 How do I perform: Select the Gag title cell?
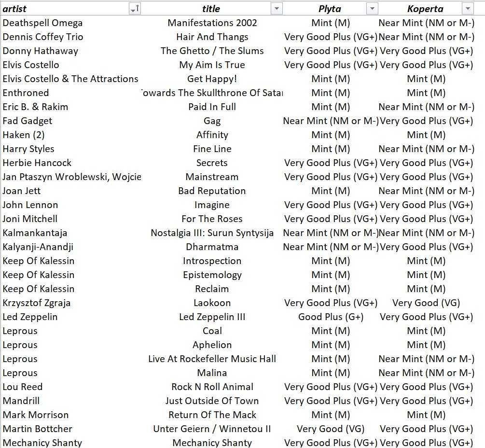tap(212, 121)
